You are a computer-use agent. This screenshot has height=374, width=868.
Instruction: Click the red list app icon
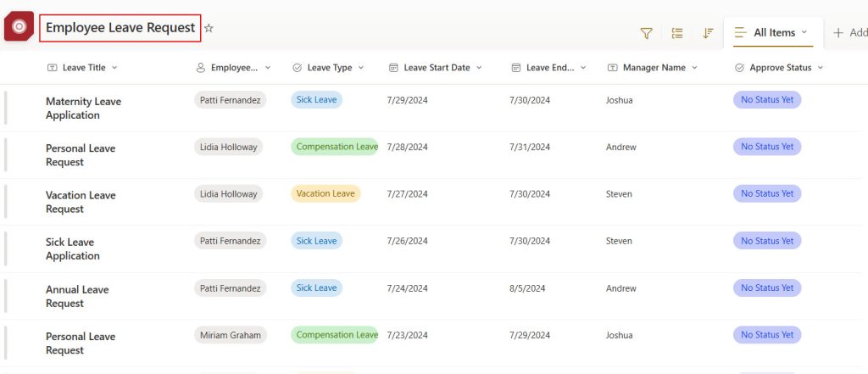19,26
